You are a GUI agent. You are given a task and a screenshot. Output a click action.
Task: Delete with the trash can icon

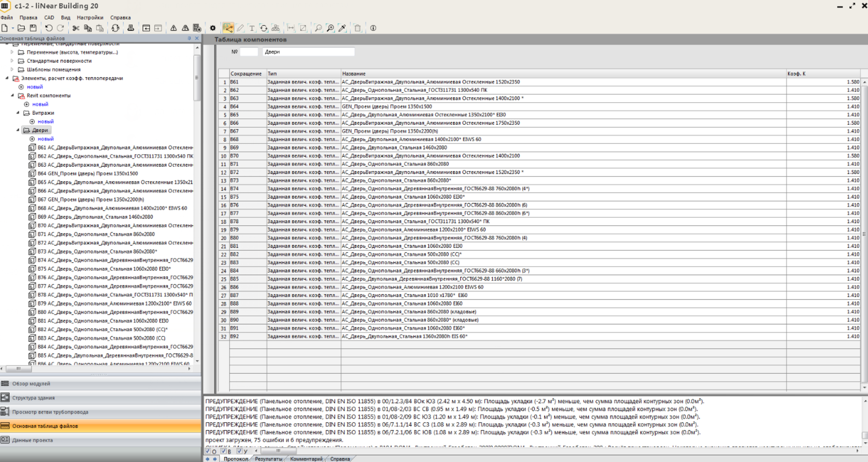pyautogui.click(x=358, y=28)
